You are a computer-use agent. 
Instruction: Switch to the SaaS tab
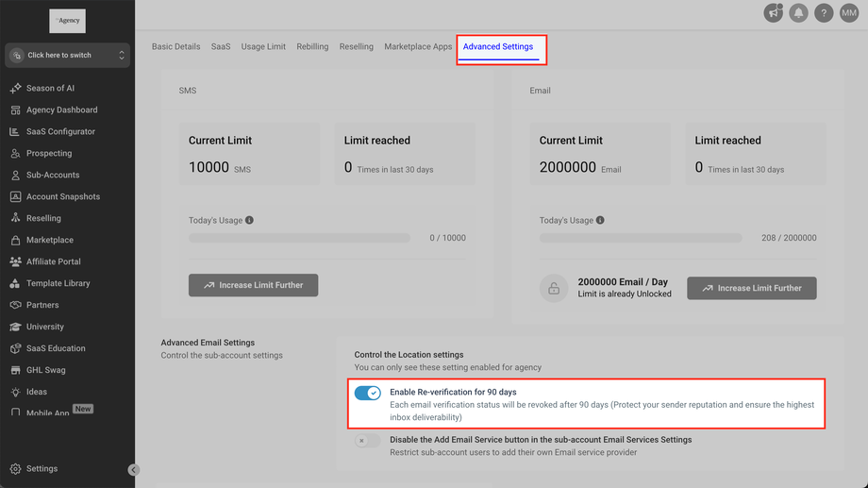click(x=221, y=46)
